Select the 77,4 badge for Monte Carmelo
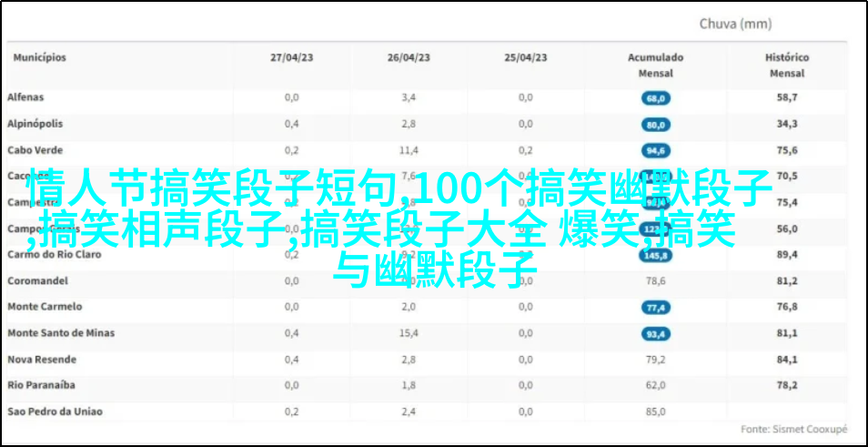868x447 pixels. pos(655,308)
